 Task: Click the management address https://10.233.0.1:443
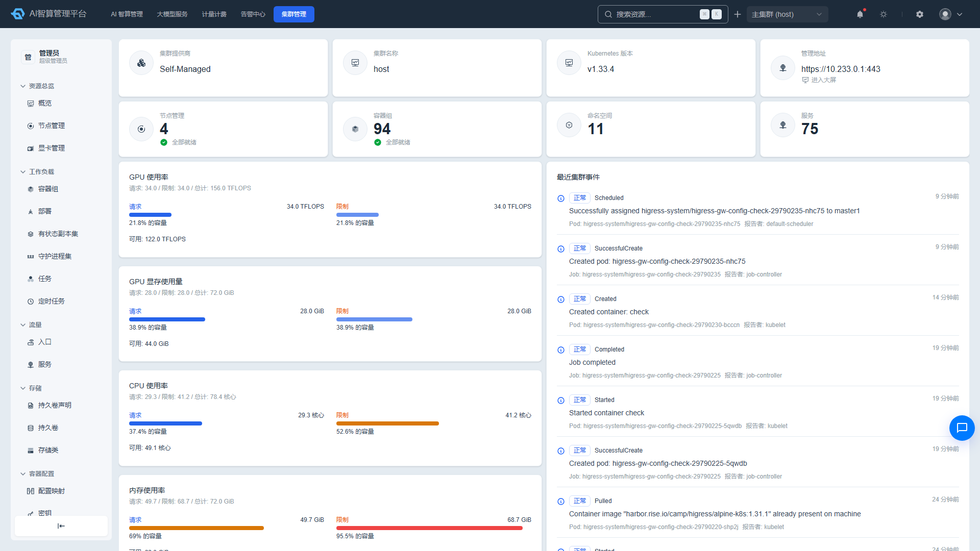841,69
